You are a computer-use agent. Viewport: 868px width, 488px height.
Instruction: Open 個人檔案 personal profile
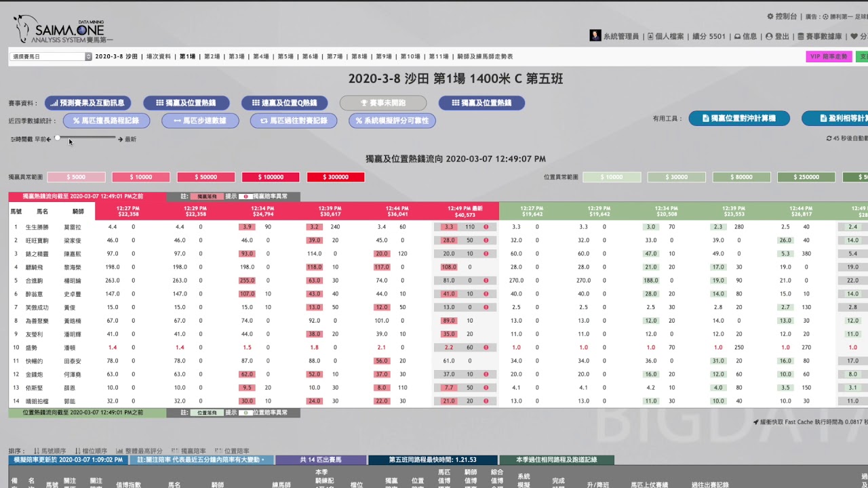[x=666, y=37]
